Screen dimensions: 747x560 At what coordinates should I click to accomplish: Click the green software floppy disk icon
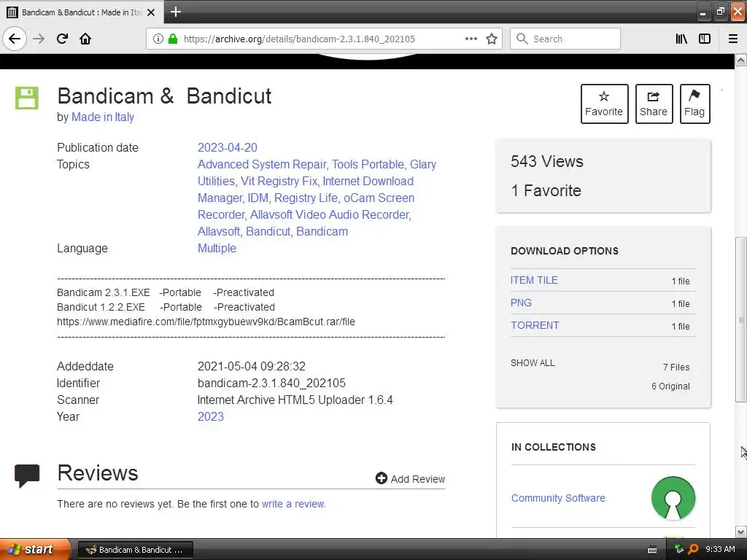pyautogui.click(x=27, y=98)
